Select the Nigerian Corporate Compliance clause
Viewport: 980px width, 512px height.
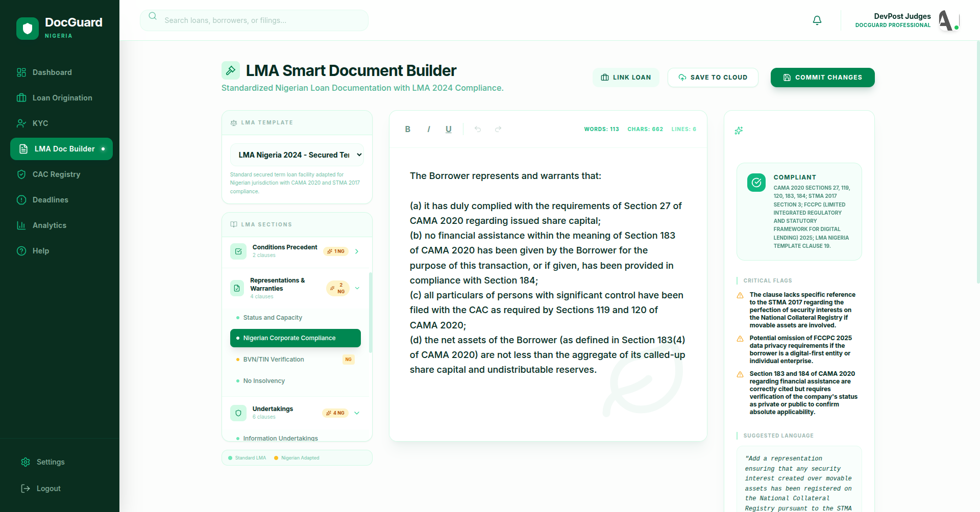pyautogui.click(x=296, y=338)
